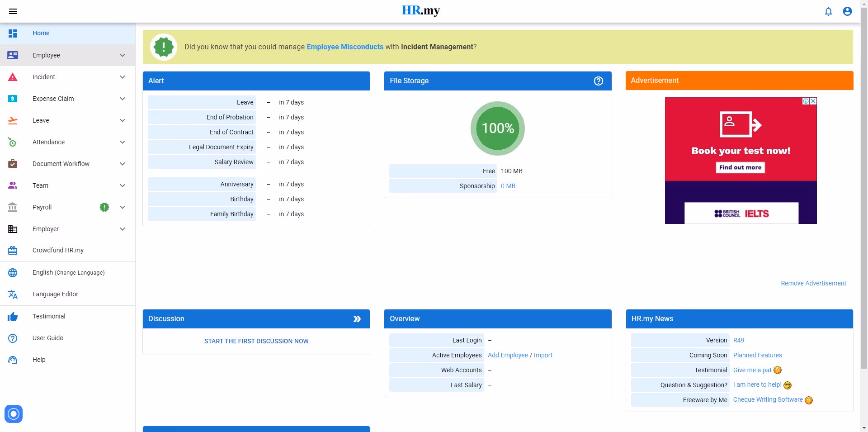The height and width of the screenshot is (432, 868).
Task: Close the advertisement with X icon
Action: (x=813, y=101)
